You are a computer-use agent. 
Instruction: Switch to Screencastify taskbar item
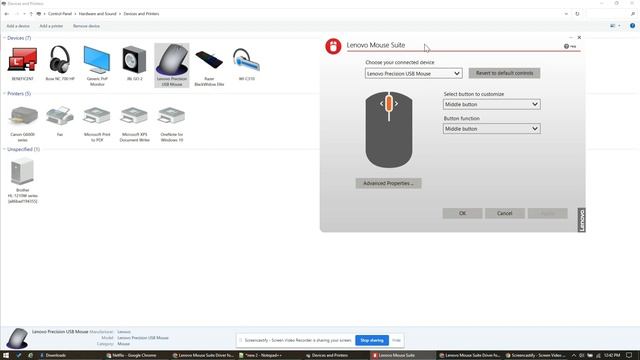535,356
